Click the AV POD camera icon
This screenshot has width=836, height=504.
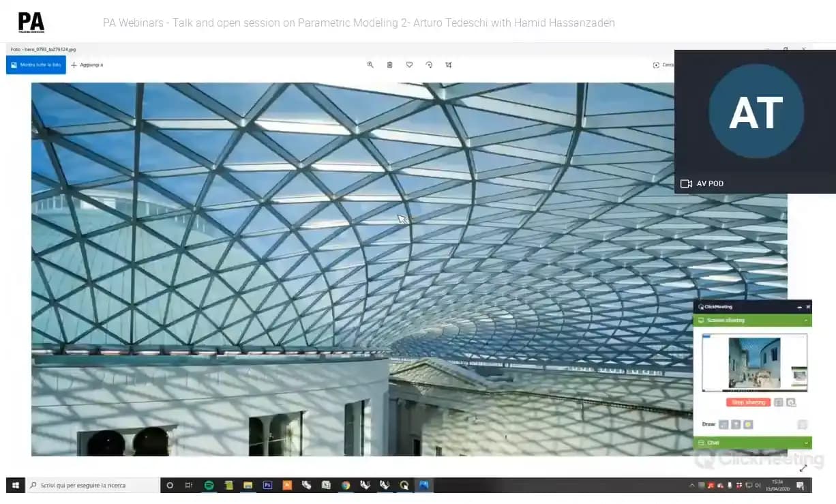[686, 183]
